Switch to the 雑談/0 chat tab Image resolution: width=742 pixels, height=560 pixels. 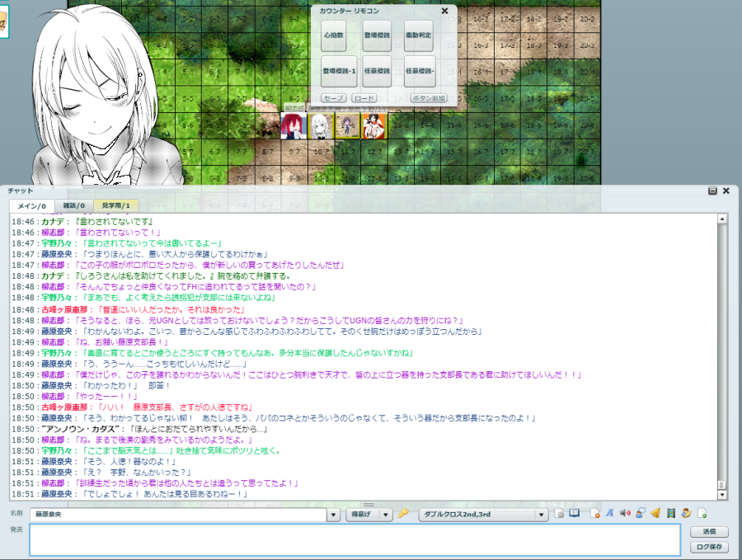point(74,205)
